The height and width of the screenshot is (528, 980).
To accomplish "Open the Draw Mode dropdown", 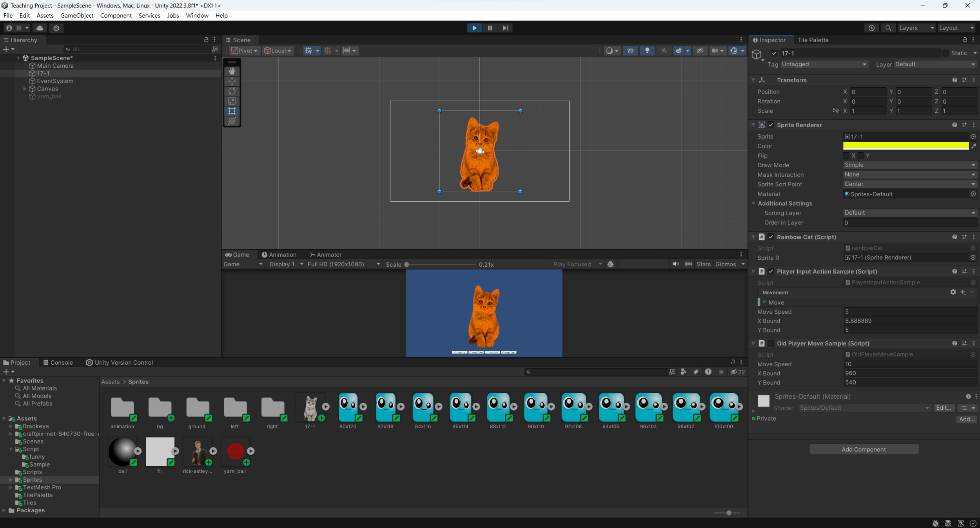I will (x=909, y=165).
